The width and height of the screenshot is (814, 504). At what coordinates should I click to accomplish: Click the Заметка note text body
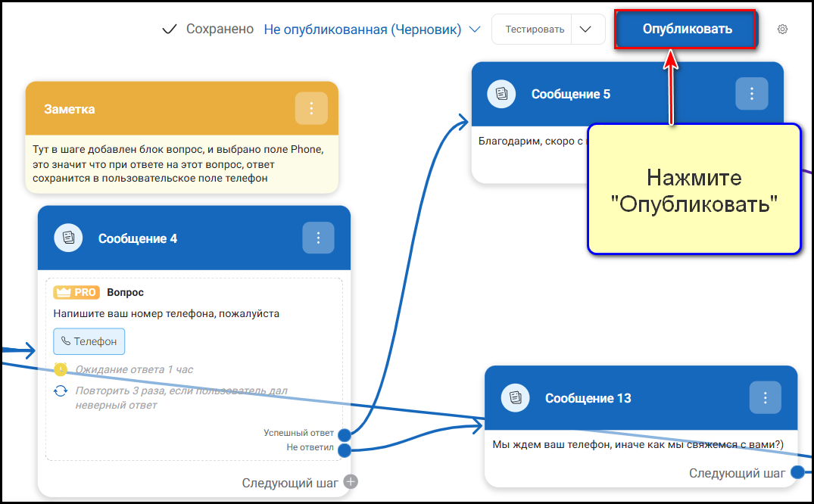point(178,163)
